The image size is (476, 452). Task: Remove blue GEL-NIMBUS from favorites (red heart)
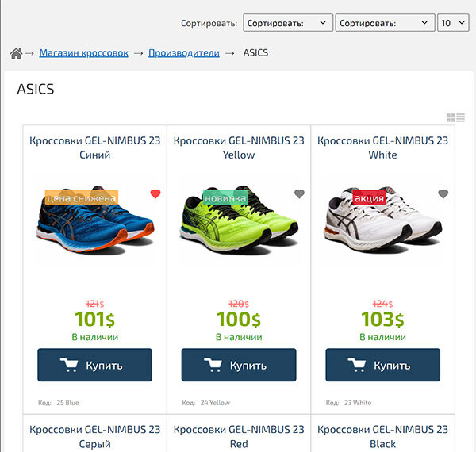pyautogui.click(x=155, y=194)
